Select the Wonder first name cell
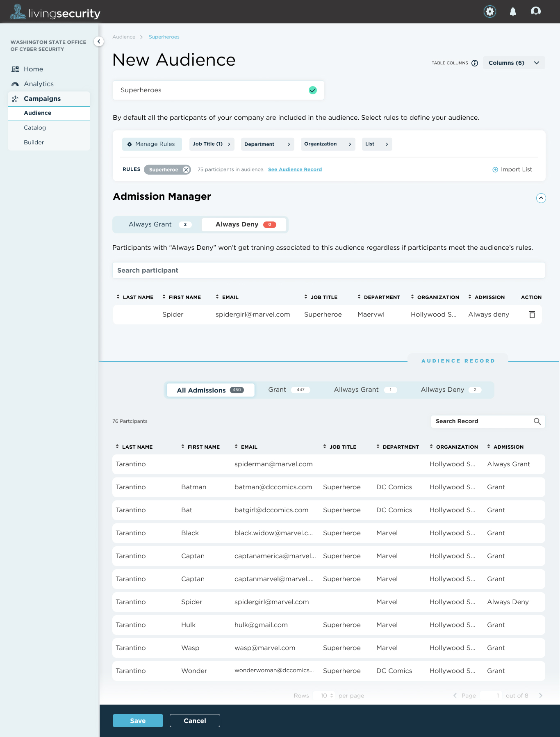The image size is (560, 737). pyautogui.click(x=194, y=671)
